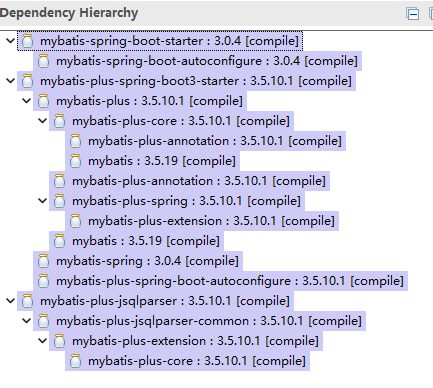The image size is (433, 388).
Task: Select row "mybatis-plus-jsqlparser-common : 3.5.10.1 [compile]"
Action: [x=199, y=321]
